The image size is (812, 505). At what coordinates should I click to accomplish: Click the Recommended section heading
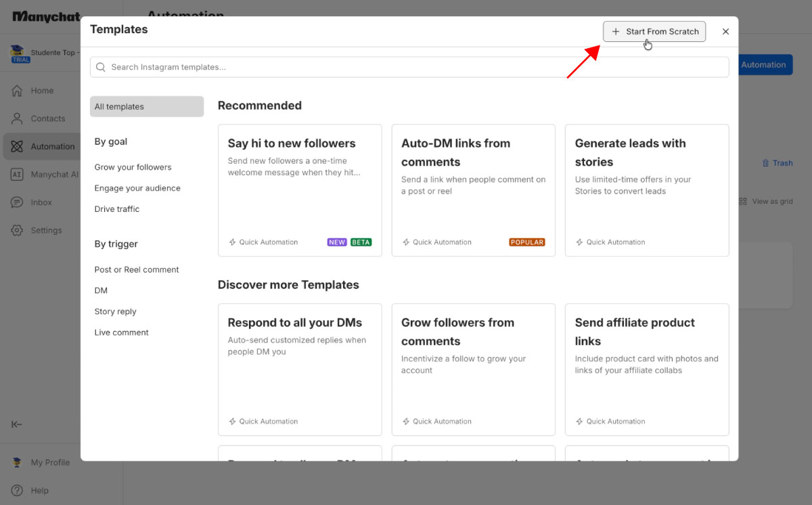point(260,106)
